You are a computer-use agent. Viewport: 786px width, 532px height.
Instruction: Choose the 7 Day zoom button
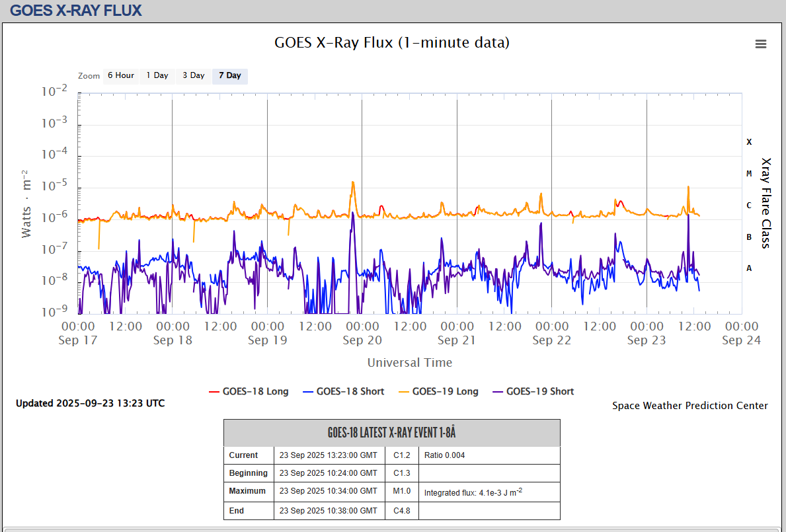tap(230, 75)
